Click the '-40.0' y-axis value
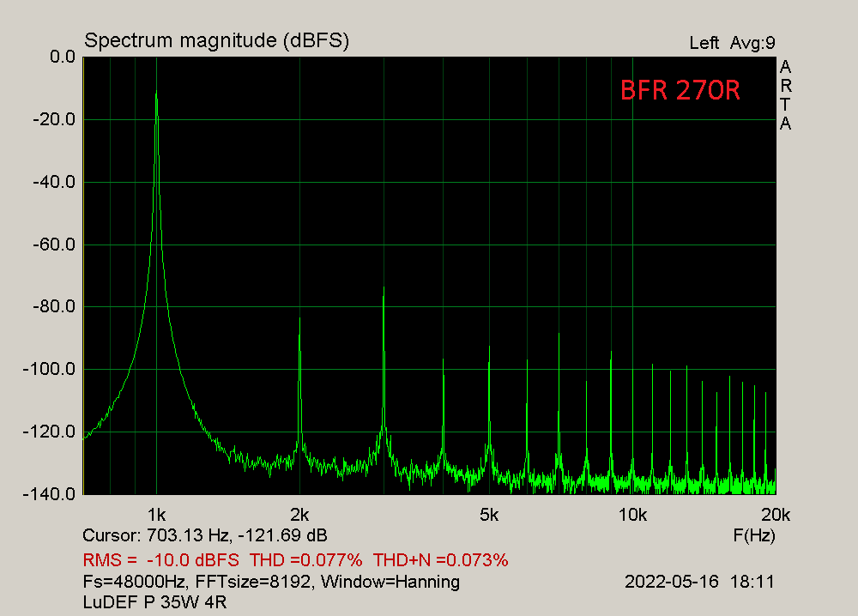Screen dimensions: 858x616 54,182
